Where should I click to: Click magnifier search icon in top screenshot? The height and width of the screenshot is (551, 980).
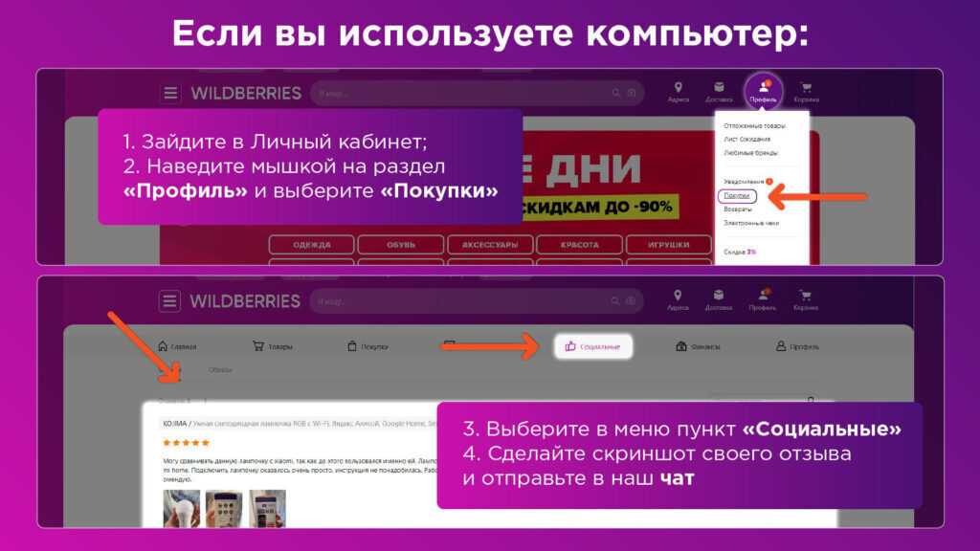616,93
